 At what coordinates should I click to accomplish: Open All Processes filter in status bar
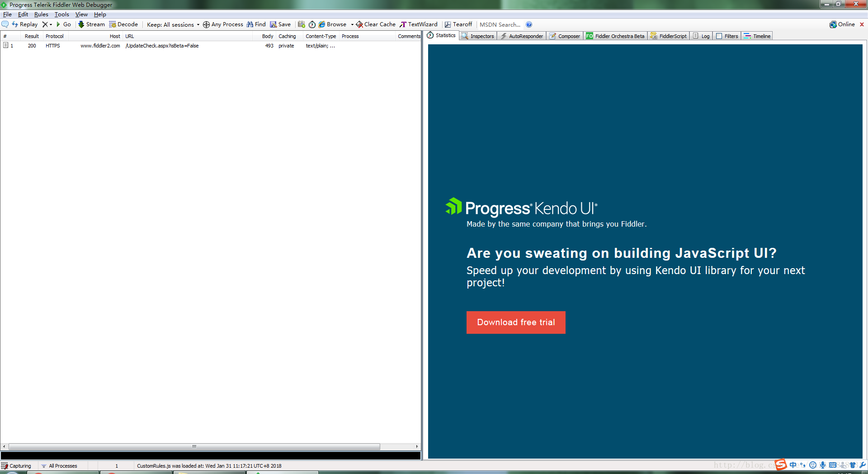(59, 466)
